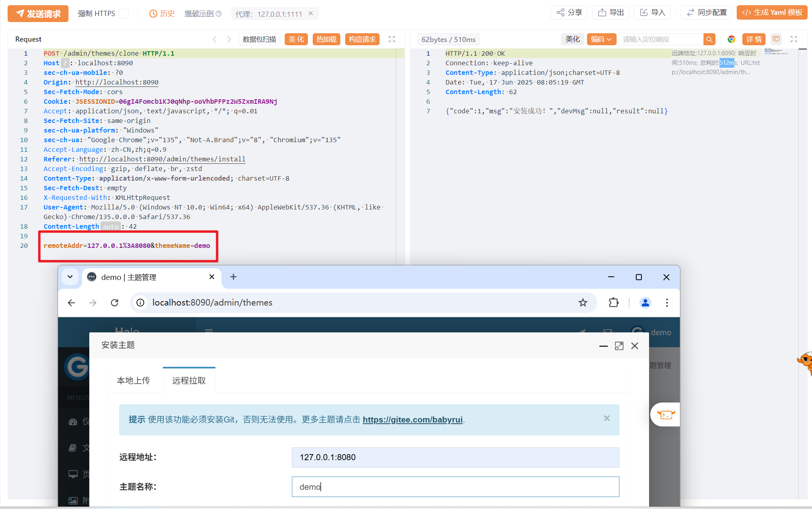The height and width of the screenshot is (509, 812).
Task: Go to next request with right chevron
Action: click(229, 39)
